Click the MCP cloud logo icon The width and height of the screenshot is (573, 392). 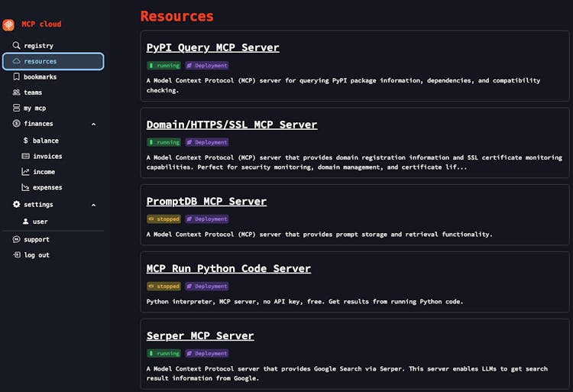point(8,24)
